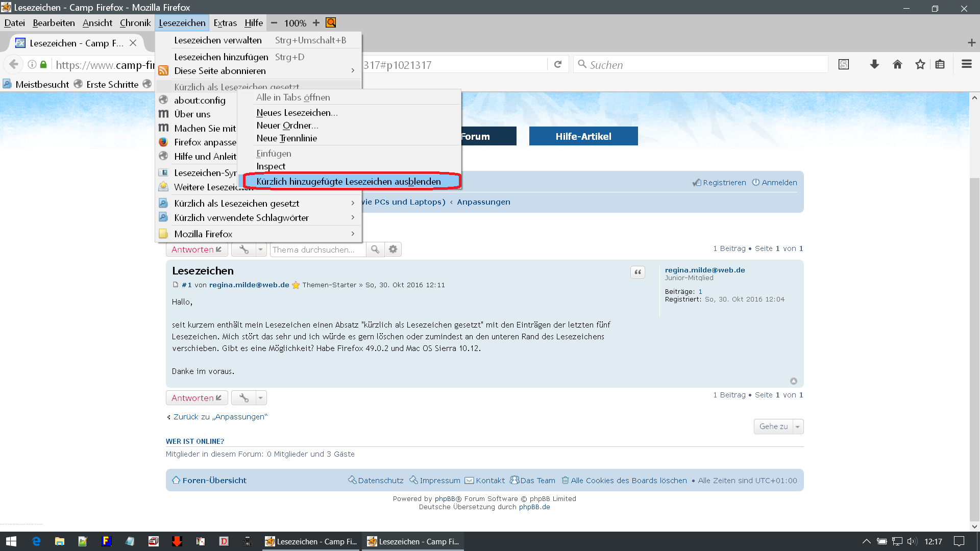Viewport: 980px width, 551px height.
Task: Click the Hilfe-Artikel button
Action: [583, 136]
